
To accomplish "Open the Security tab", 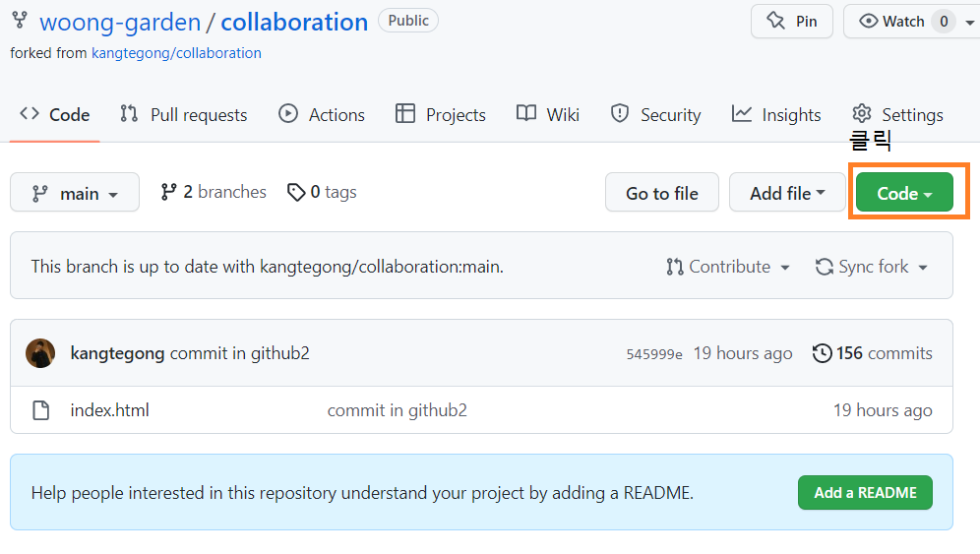I will click(655, 114).
